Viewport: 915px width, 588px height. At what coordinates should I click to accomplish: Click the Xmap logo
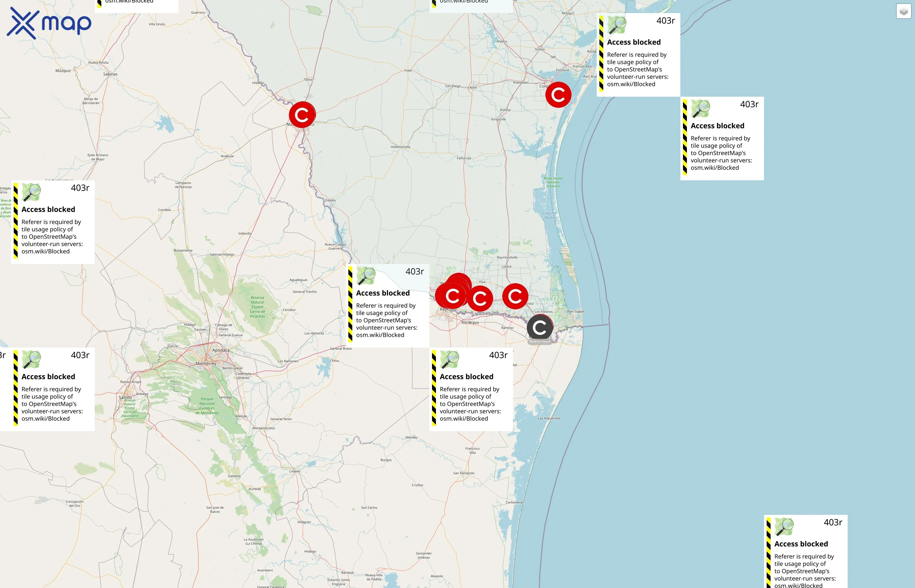49,23
